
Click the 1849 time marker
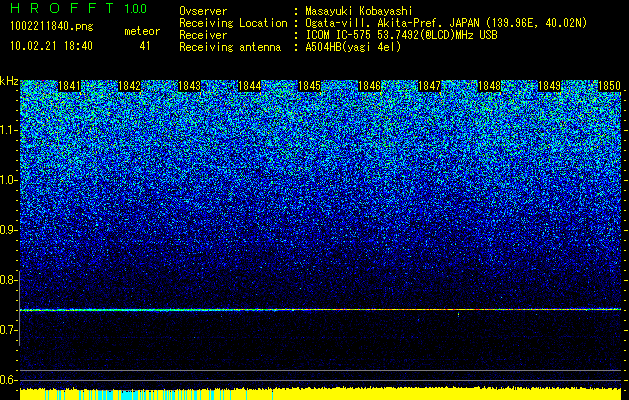tap(549, 86)
